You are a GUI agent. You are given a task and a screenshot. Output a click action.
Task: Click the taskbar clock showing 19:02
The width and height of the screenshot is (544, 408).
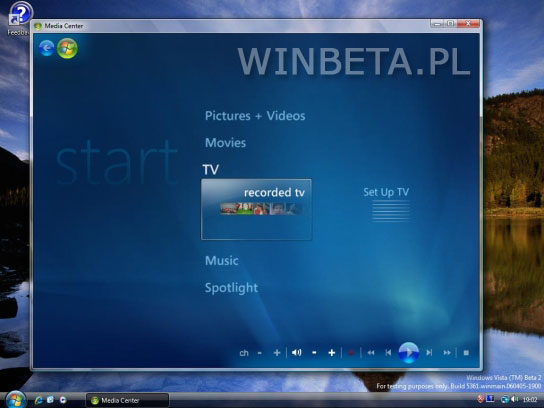coord(530,400)
